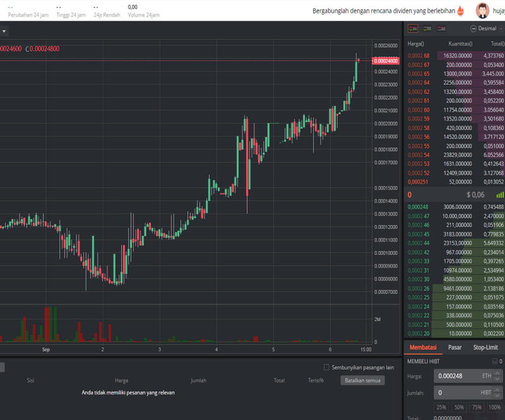Image resolution: width=505 pixels, height=420 pixels.
Task: Click the user avatar picture
Action: pyautogui.click(x=482, y=11)
